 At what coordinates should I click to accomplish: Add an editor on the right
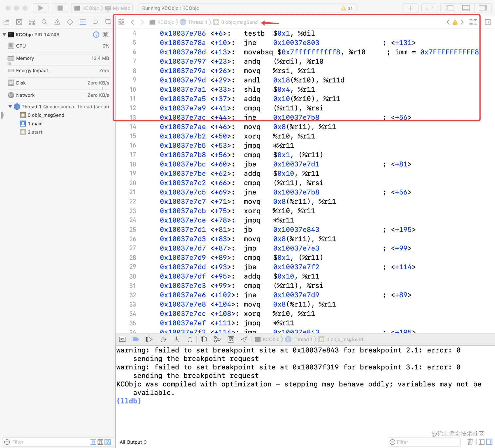pyautogui.click(x=488, y=22)
